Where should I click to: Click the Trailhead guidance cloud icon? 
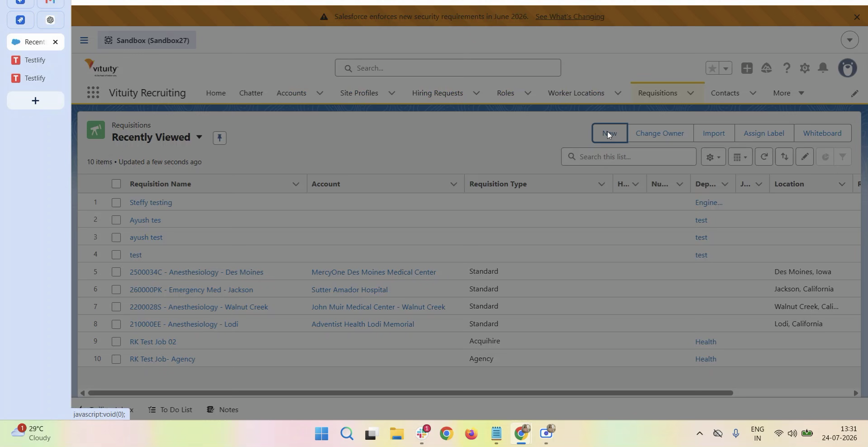pyautogui.click(x=766, y=68)
